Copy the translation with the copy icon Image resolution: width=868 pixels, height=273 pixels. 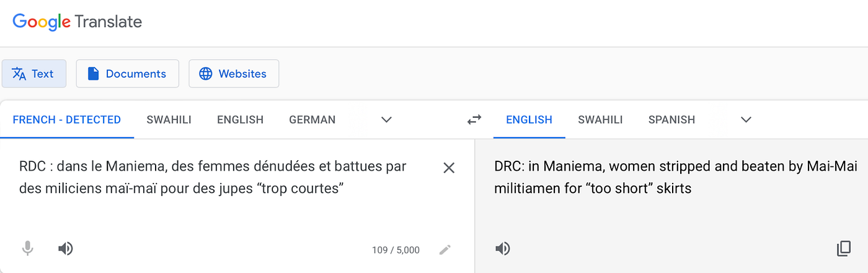click(x=843, y=249)
